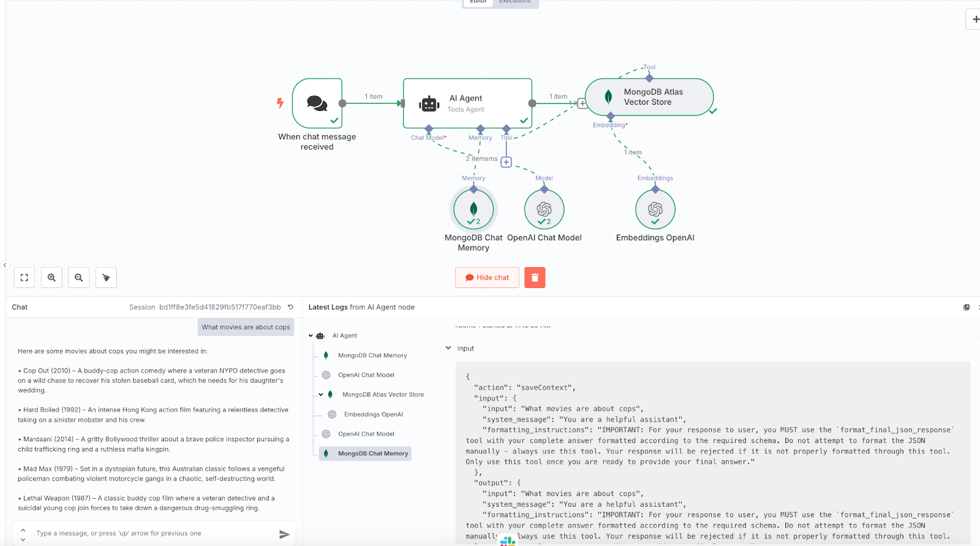Zoom in on the workflow canvas
The image size is (980, 546).
click(51, 278)
